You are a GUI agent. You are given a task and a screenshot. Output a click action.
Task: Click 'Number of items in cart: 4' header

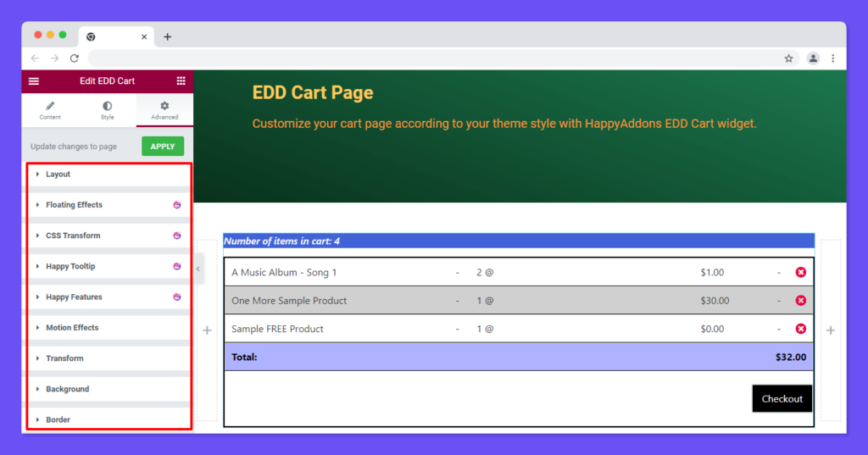click(x=281, y=241)
